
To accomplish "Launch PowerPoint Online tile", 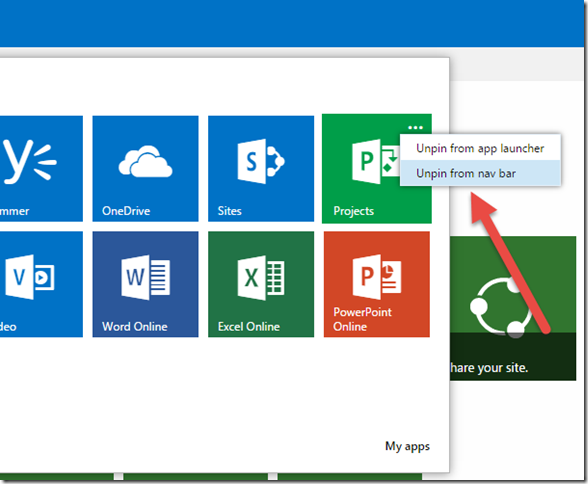I will click(x=377, y=284).
